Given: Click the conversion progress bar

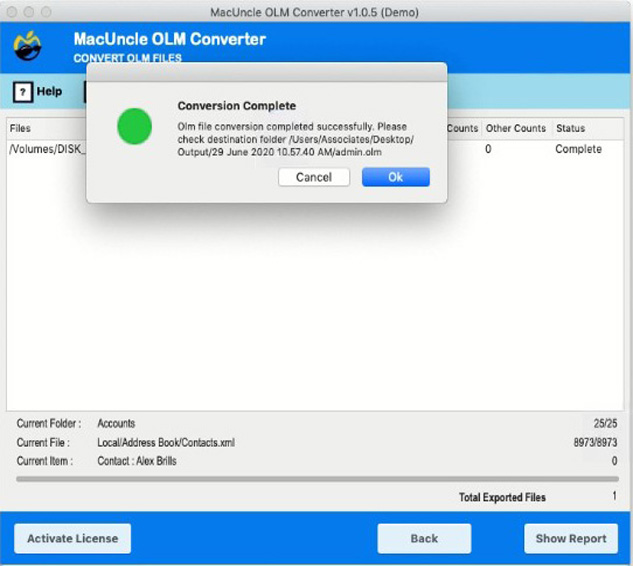Looking at the screenshot, I should [x=317, y=479].
